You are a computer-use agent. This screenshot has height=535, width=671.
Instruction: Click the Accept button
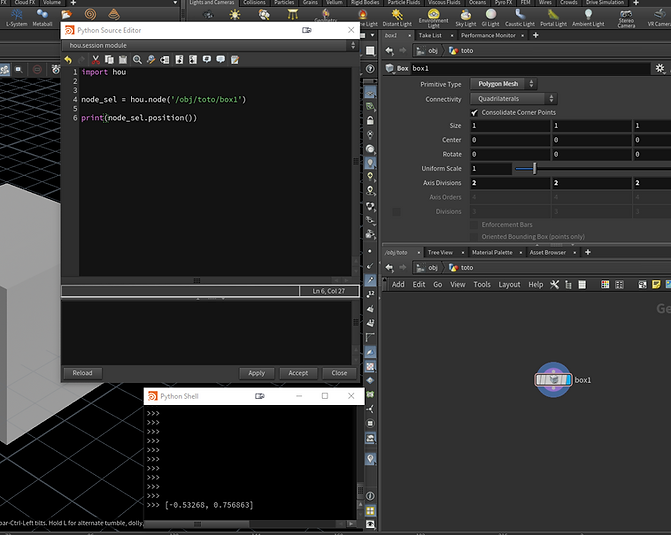coord(298,373)
